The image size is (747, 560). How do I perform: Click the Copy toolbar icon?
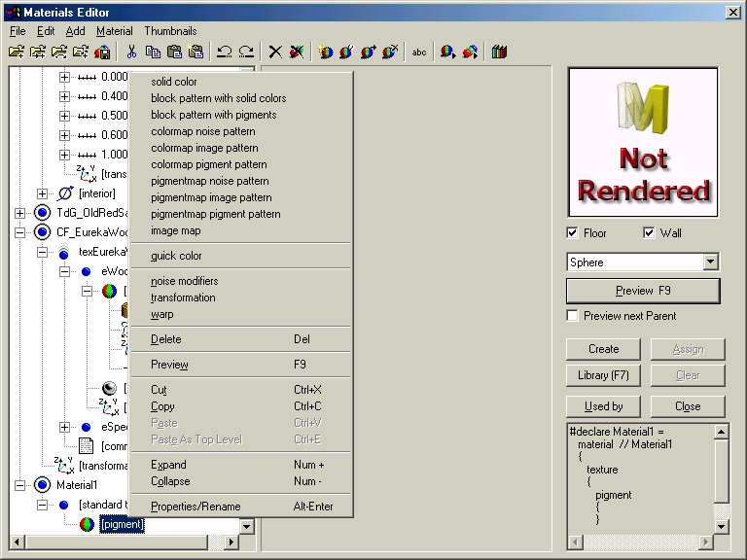153,52
